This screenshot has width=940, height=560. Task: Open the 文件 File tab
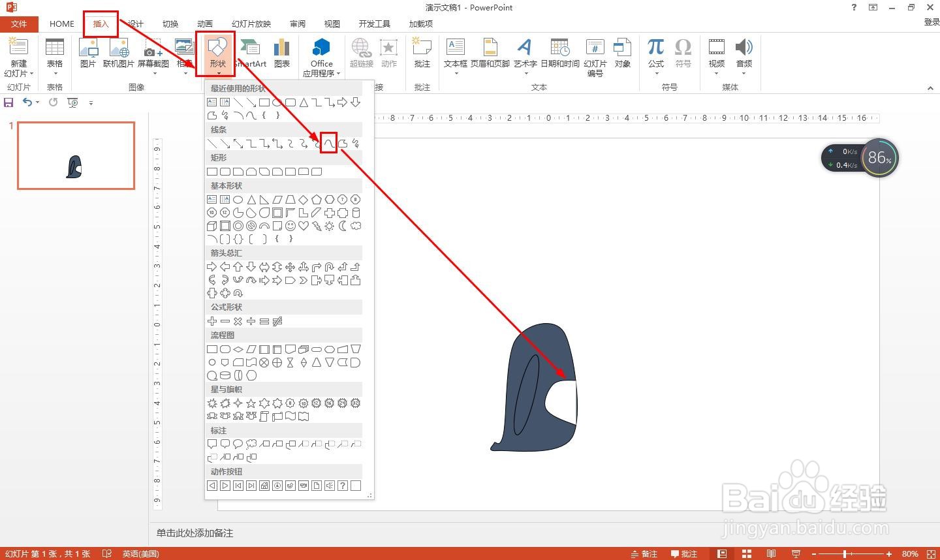click(19, 24)
